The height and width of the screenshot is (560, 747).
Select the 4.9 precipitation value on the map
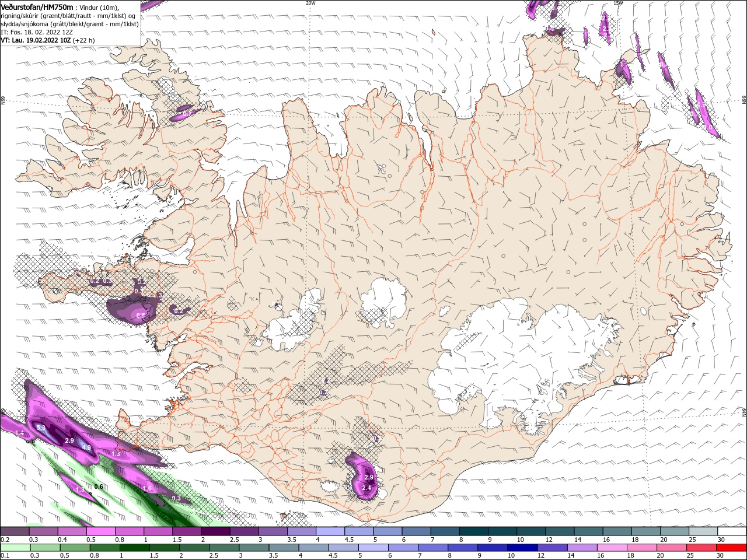tap(86, 447)
